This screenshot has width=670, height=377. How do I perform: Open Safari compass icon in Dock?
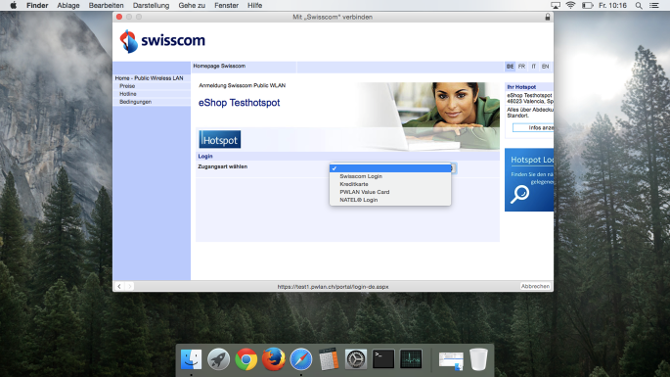click(x=301, y=359)
